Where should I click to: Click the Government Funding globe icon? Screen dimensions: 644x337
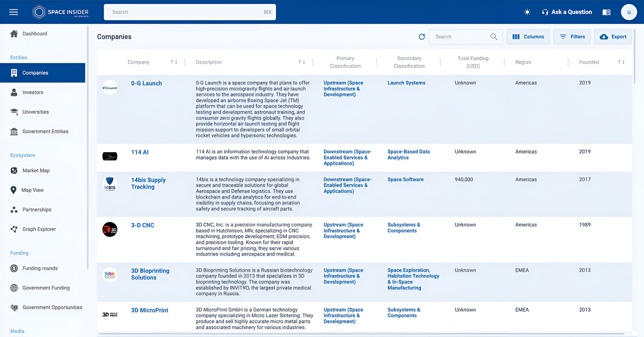(x=14, y=288)
